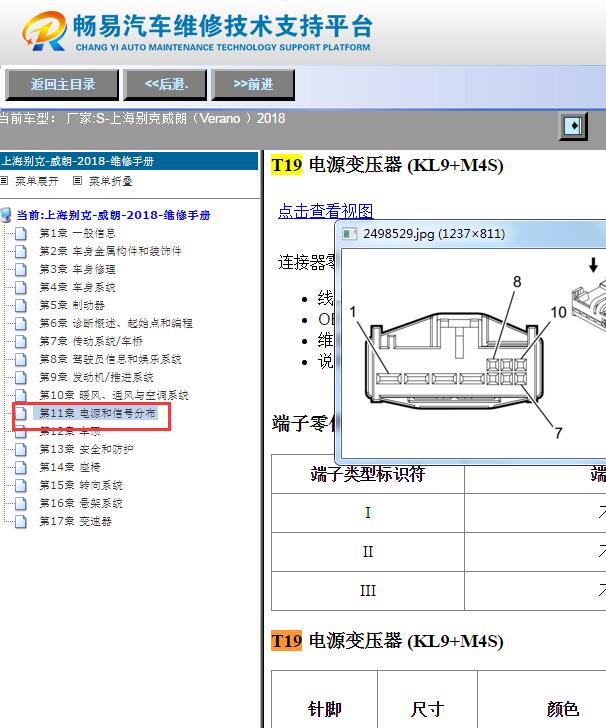This screenshot has height=728, width=606.
Task: Click the computer icon at the tree root
Action: coord(6,215)
